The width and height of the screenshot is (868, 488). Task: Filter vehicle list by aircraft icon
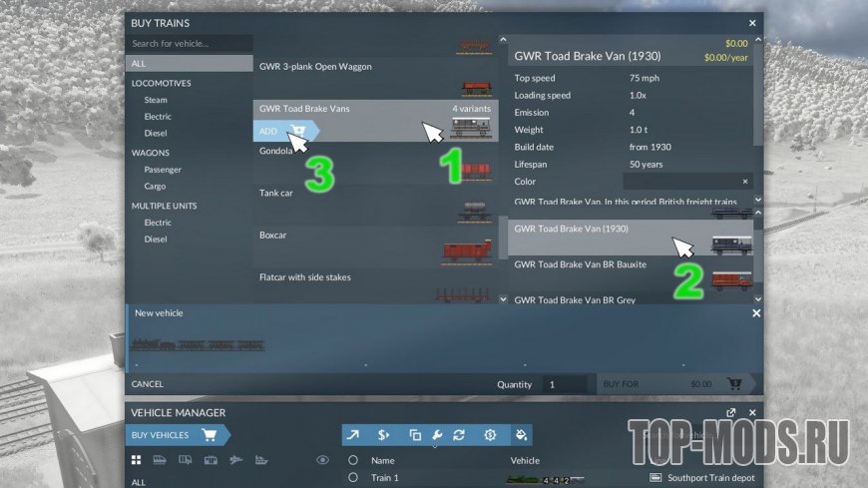[235, 460]
